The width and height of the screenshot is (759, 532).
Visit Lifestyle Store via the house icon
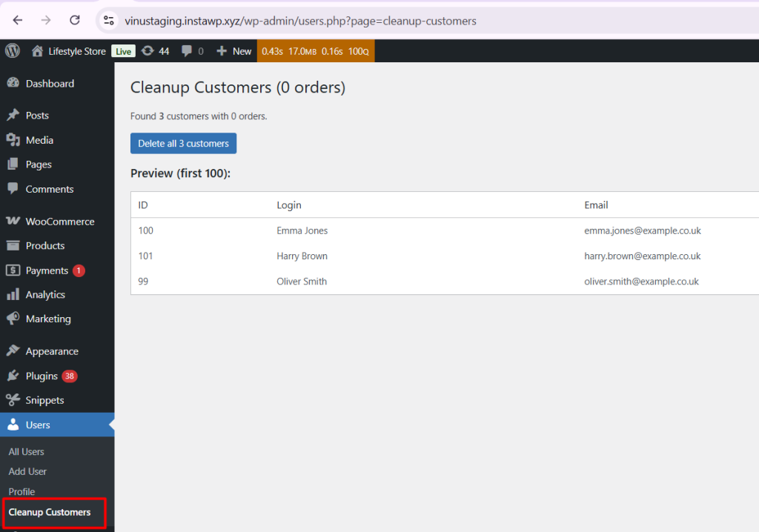[x=37, y=50]
